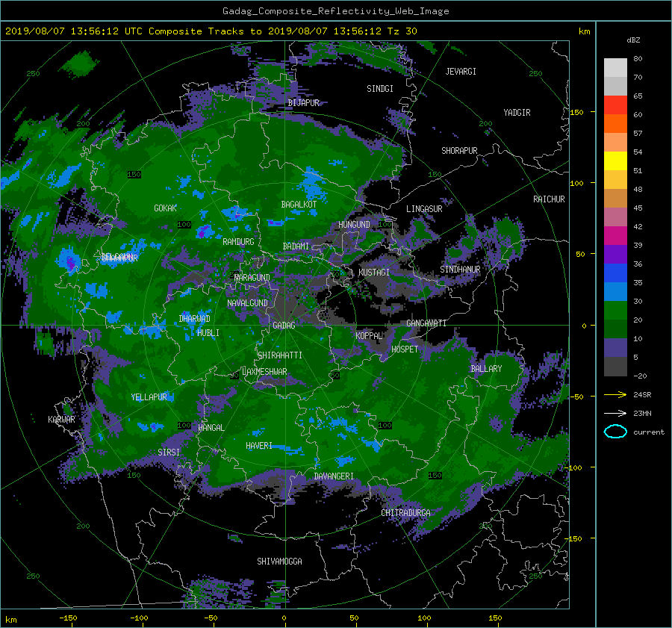Click the NAVALGUND city label
This screenshot has height=628, width=672.
(x=247, y=303)
